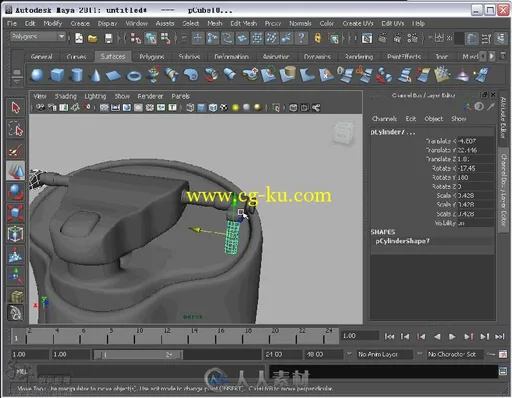The width and height of the screenshot is (512, 398).
Task: Activate the Lasso select tool
Action: pos(15,129)
